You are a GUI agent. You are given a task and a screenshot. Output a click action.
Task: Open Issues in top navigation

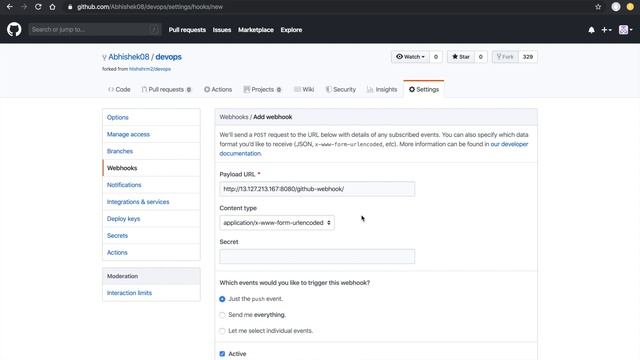tap(222, 30)
